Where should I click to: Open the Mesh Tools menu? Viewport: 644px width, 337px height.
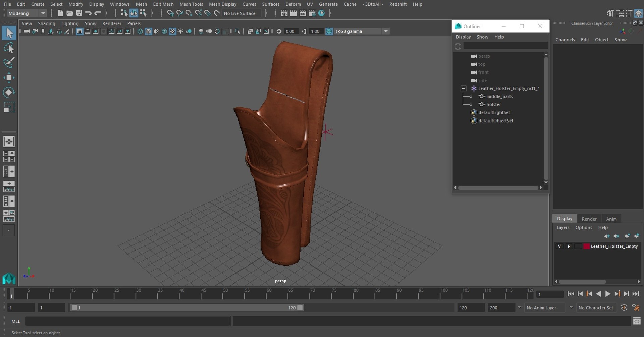[191, 4]
